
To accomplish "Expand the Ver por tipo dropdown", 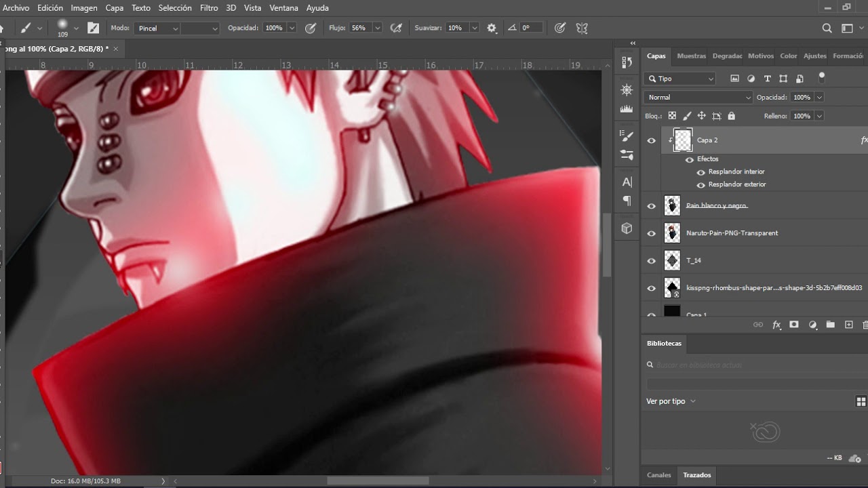I will coord(671,401).
